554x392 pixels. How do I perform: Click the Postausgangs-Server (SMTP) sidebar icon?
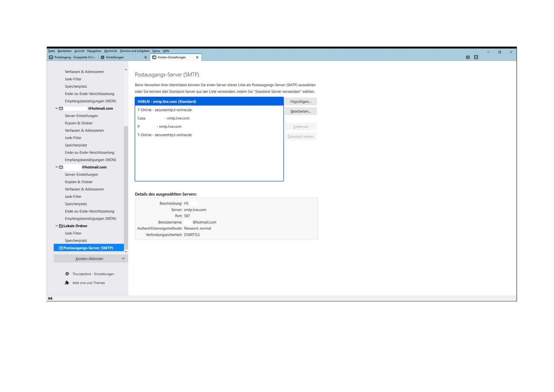tap(61, 248)
